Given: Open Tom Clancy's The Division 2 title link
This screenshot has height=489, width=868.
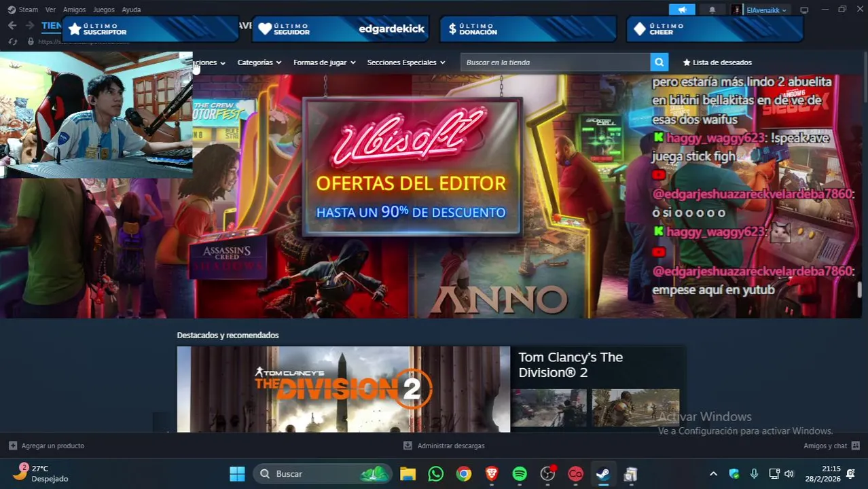Looking at the screenshot, I should tap(571, 365).
